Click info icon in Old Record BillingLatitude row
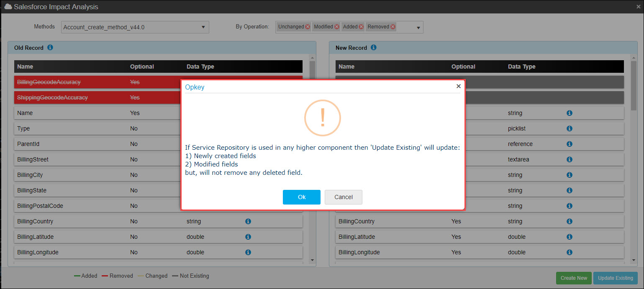This screenshot has height=289, width=644. pos(248,237)
